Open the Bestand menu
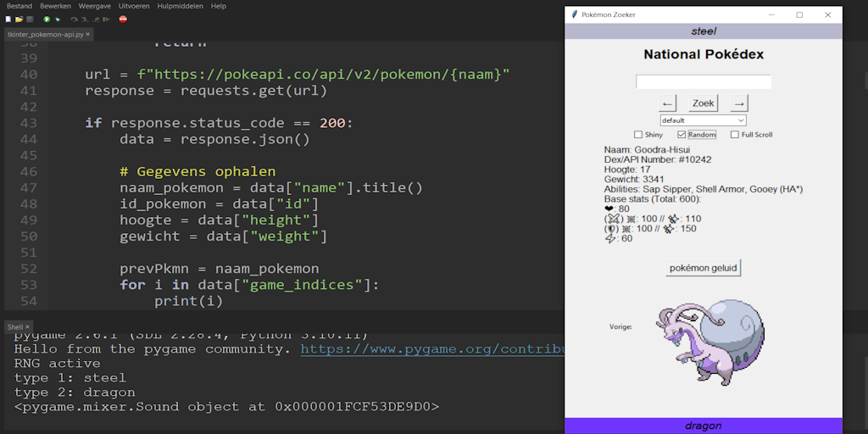This screenshot has height=434, width=868. (x=19, y=6)
